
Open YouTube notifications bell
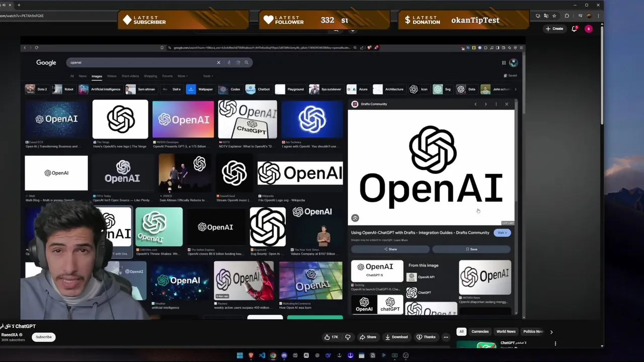(574, 29)
